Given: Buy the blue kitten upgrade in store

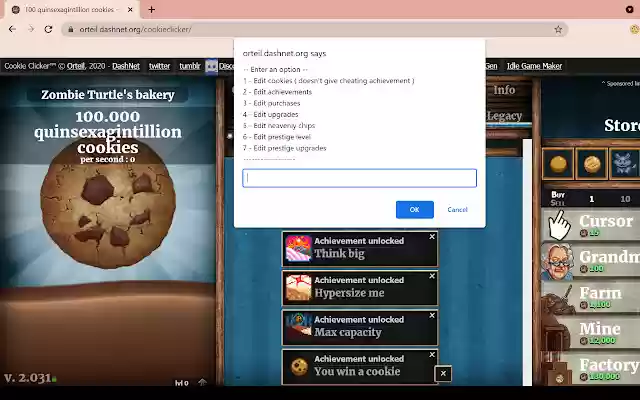Looking at the screenshot, I should coord(624,164).
